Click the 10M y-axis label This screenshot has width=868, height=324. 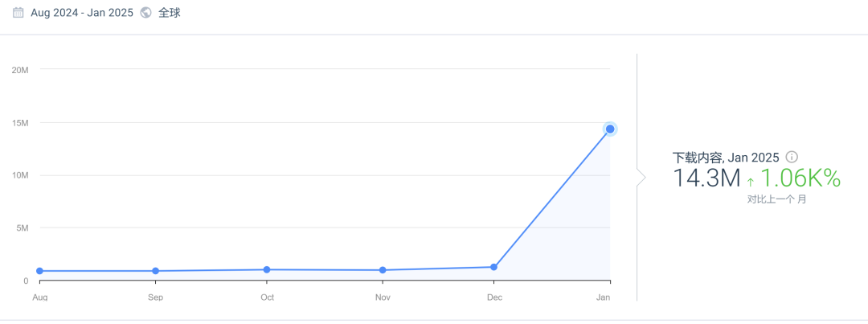pos(20,175)
